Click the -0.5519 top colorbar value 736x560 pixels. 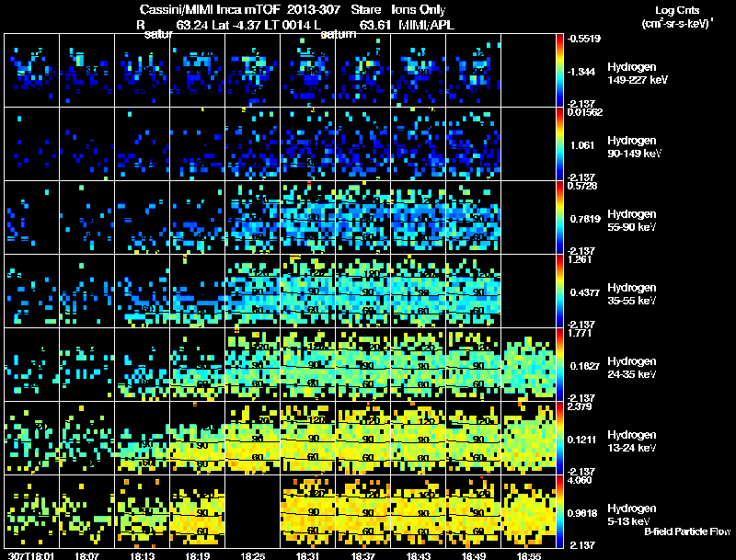pos(584,39)
